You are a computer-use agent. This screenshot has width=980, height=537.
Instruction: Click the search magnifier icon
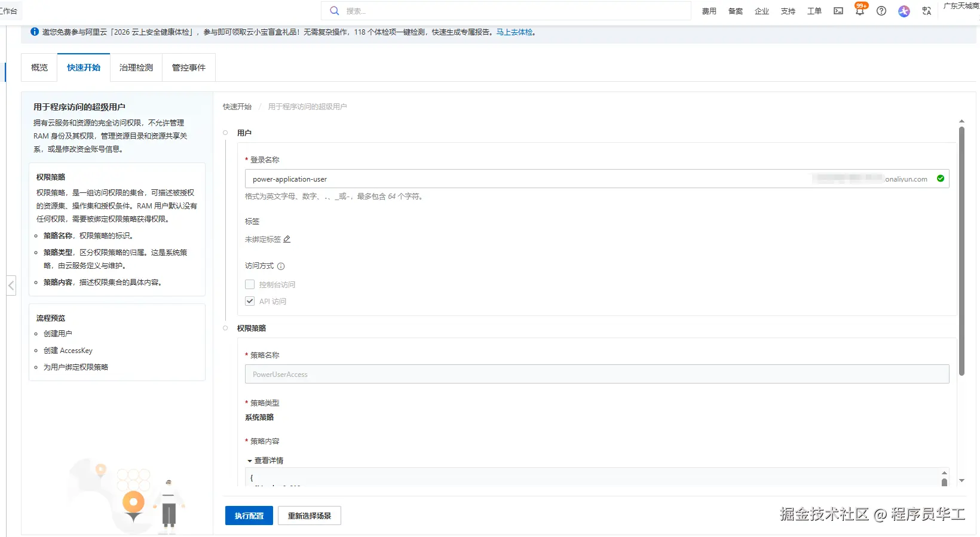pyautogui.click(x=335, y=11)
